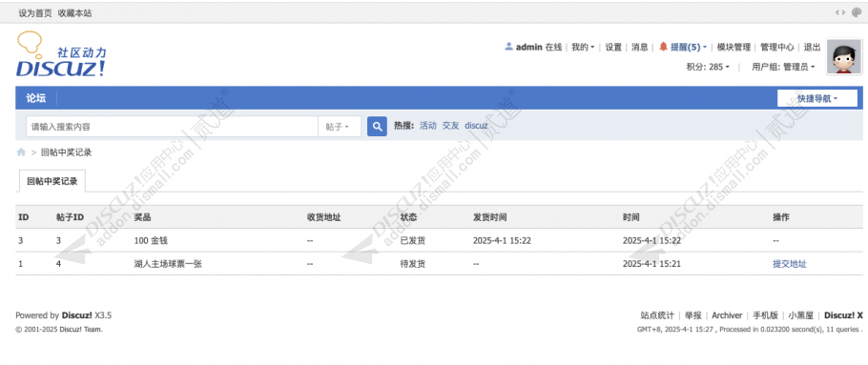Click the 2025-4-1 15:21 time cell
The height and width of the screenshot is (365, 868).
pos(651,264)
